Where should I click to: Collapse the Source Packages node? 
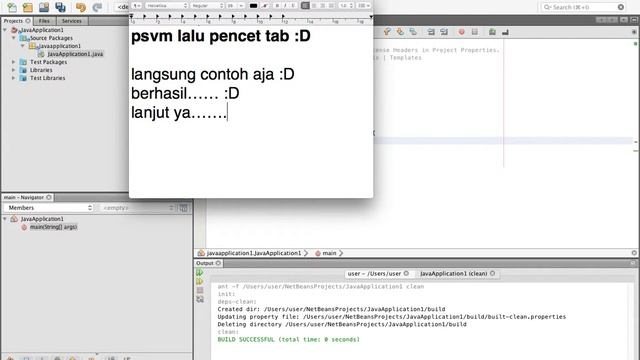coord(13,38)
